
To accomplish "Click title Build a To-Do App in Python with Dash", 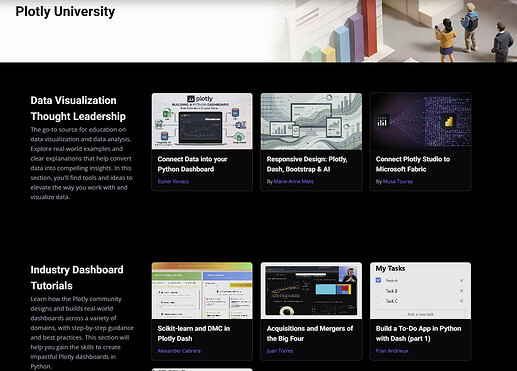I will (418, 333).
